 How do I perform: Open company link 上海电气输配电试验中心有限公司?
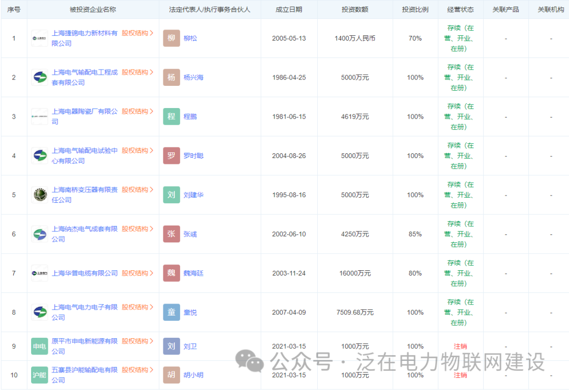[x=84, y=156]
